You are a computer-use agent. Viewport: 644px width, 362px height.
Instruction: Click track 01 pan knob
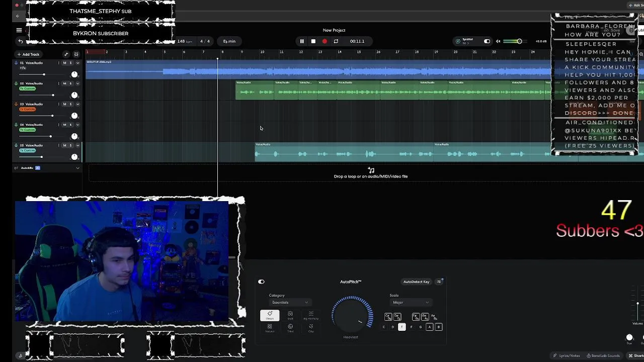click(74, 74)
